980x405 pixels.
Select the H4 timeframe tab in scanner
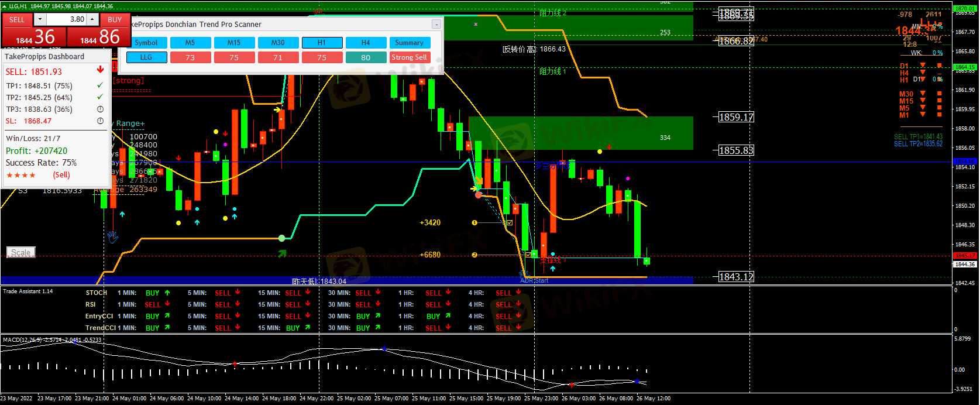coord(366,43)
